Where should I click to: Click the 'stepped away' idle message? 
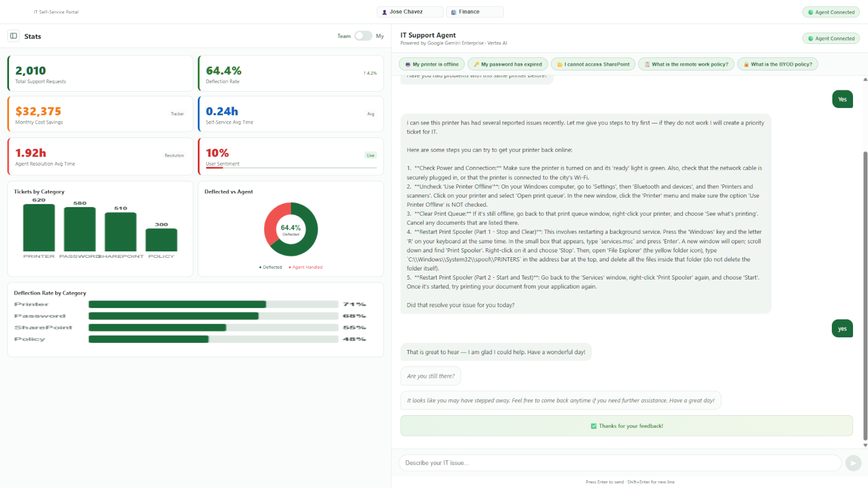coord(561,401)
